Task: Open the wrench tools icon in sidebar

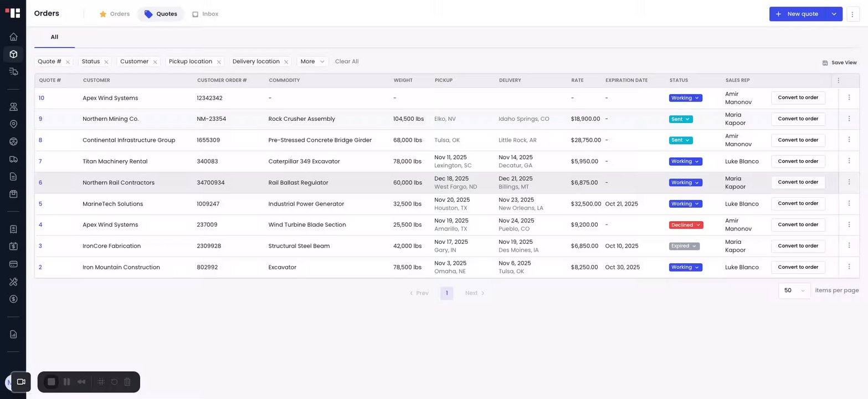Action: coord(13,282)
